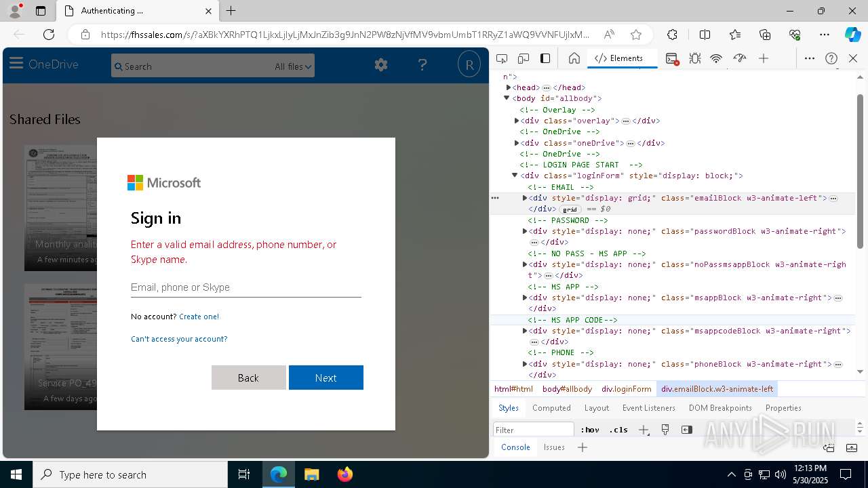Close the DevTools panel
The height and width of the screenshot is (488, 868).
(853, 59)
